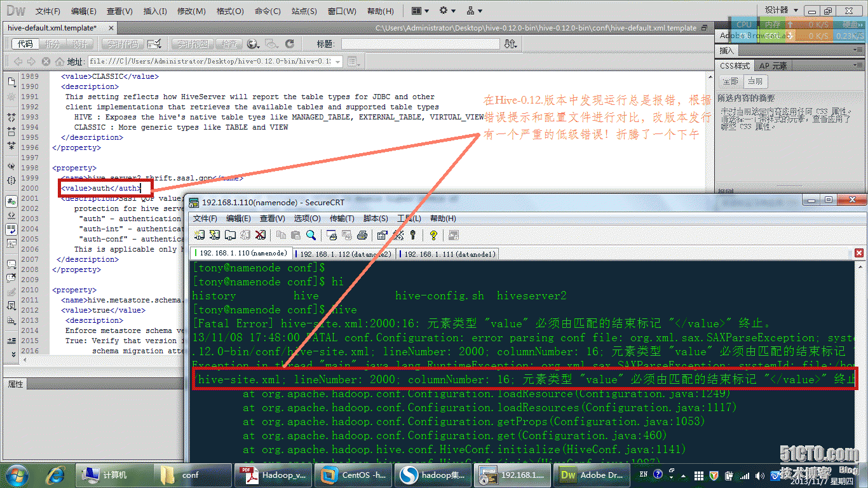Click Dreamweaver Refresh design view icon
This screenshot has height=488, width=868.
click(x=290, y=44)
